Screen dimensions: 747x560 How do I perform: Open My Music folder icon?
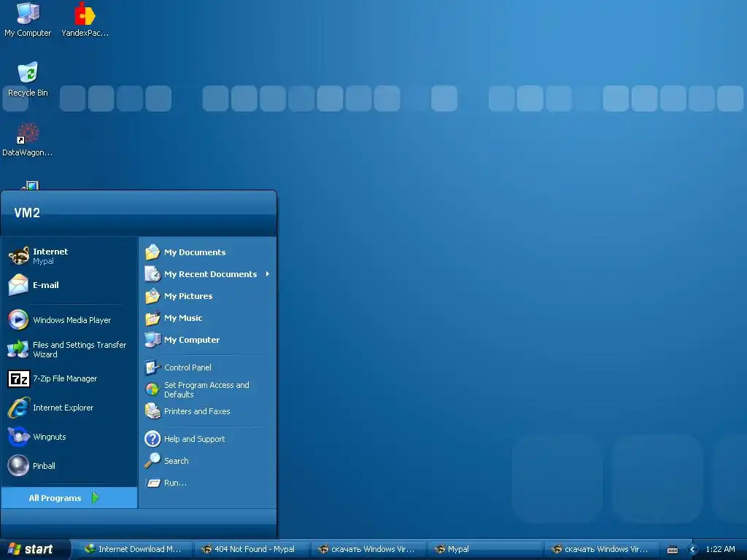click(x=152, y=318)
